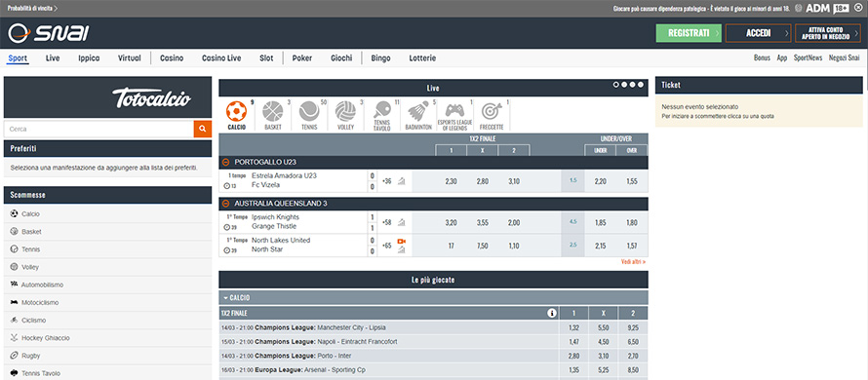Select the Basket live sport icon

tap(273, 115)
